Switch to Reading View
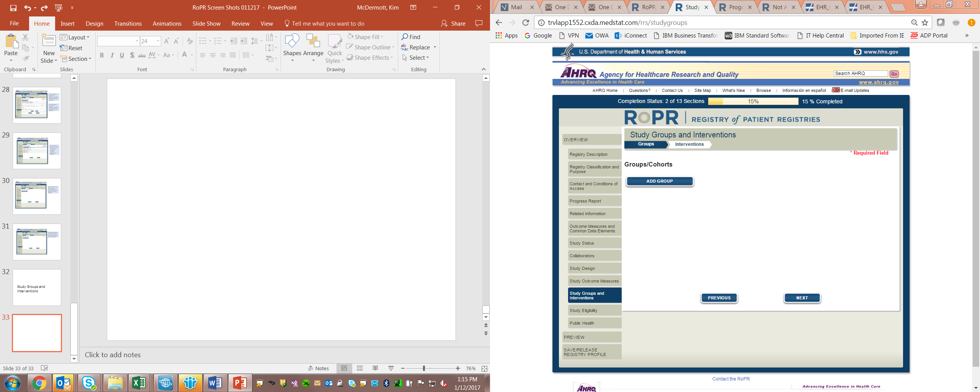Image resolution: width=980 pixels, height=392 pixels. 375,368
